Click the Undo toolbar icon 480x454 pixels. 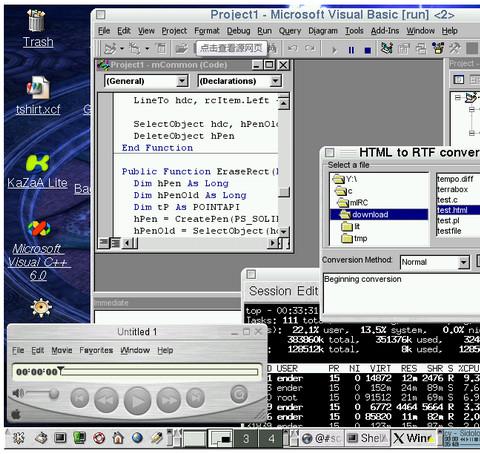293,49
